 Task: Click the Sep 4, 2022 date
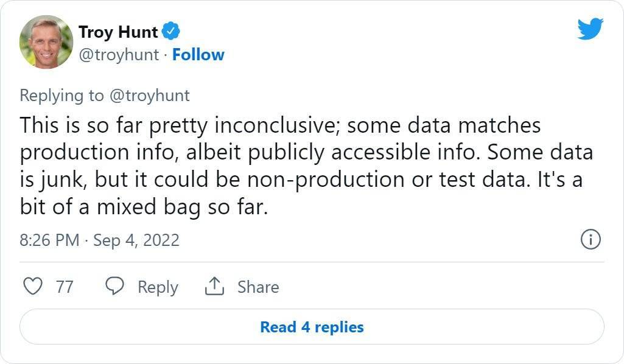[x=136, y=240]
